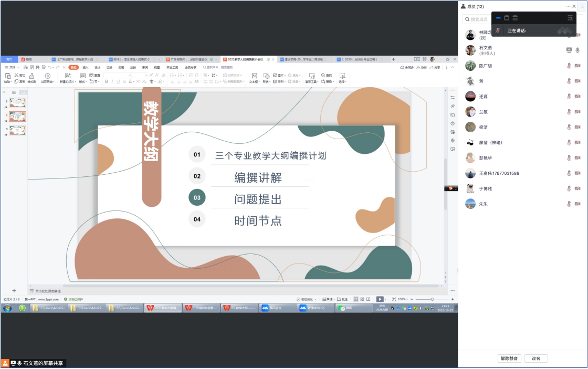Open the 演示工具 presentation tools icon
The image size is (588, 369).
pos(312,76)
